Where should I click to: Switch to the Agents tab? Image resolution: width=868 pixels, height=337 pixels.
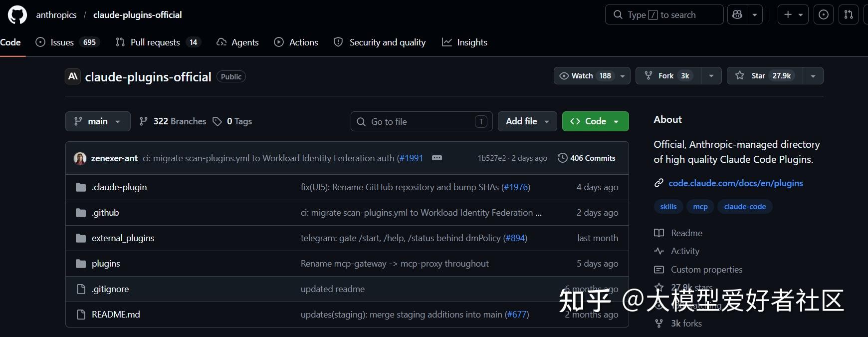click(237, 42)
